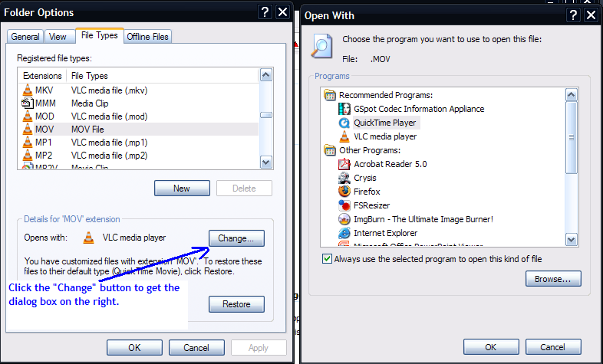Image resolution: width=603 pixels, height=364 pixels.
Task: Click the VLC cone icon beside MOV
Action: tap(28, 130)
